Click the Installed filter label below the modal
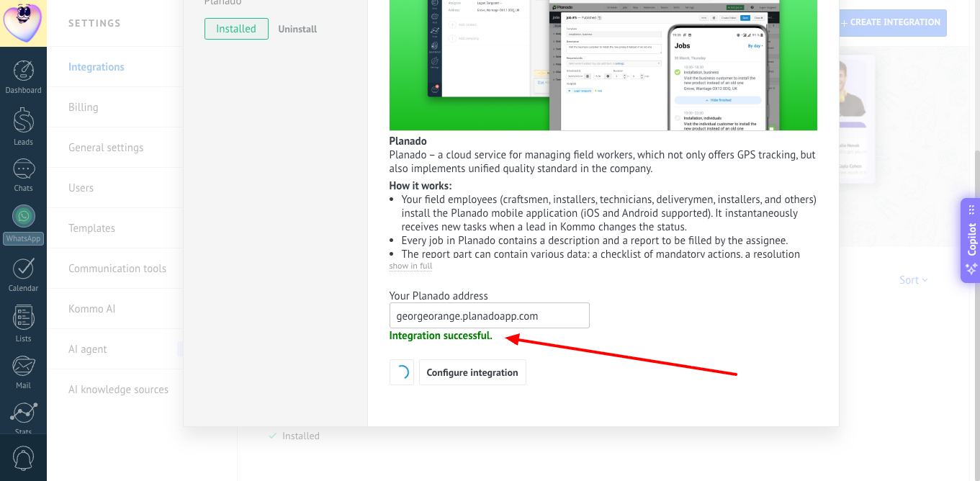980x481 pixels. pos(301,436)
